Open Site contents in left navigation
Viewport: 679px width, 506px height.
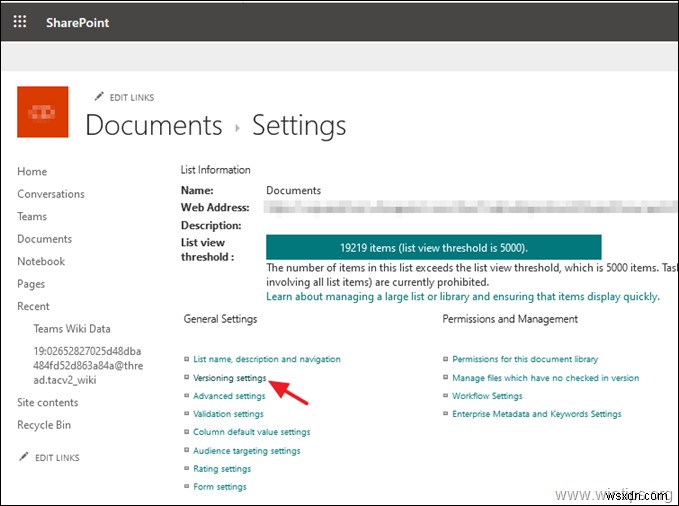click(x=48, y=402)
